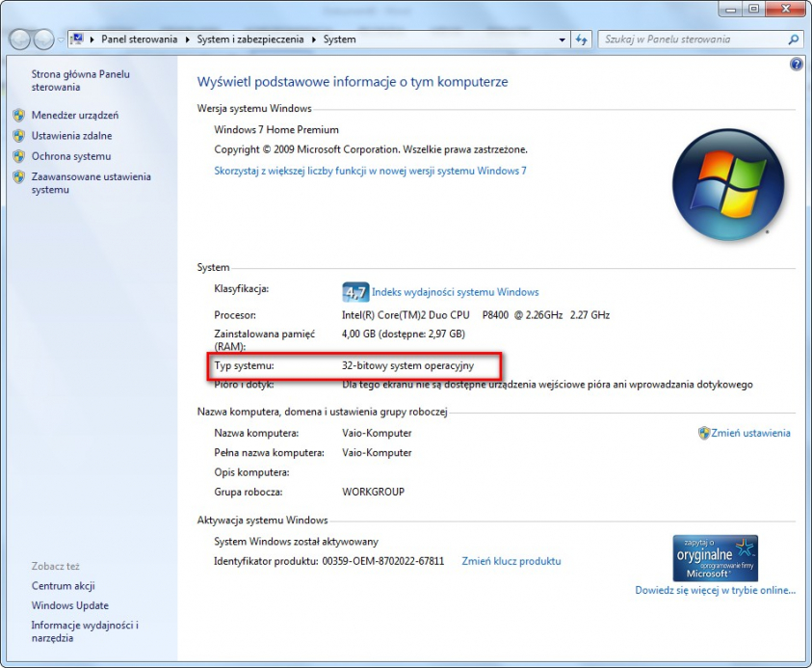Click the Back navigation arrow button
This screenshot has width=812, height=668.
20,40
